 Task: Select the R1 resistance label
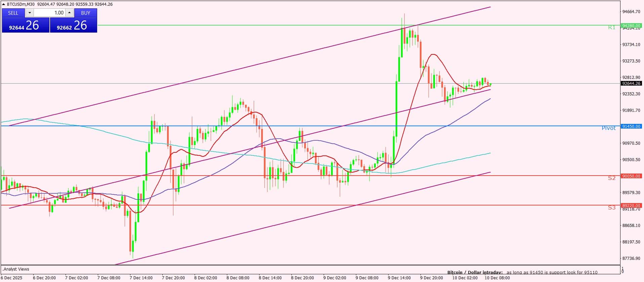coord(612,27)
